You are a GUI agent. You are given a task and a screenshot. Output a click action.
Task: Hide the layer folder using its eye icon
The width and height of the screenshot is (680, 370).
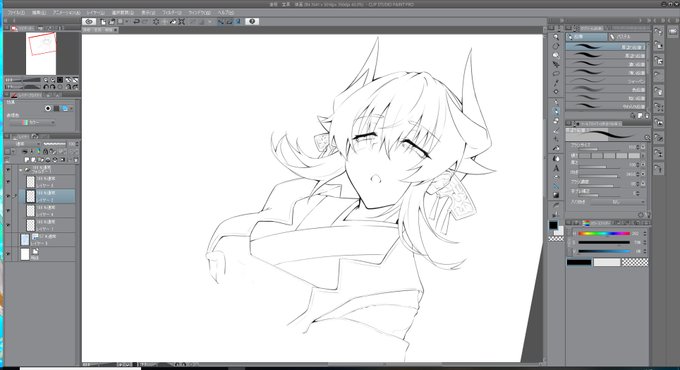[8, 170]
